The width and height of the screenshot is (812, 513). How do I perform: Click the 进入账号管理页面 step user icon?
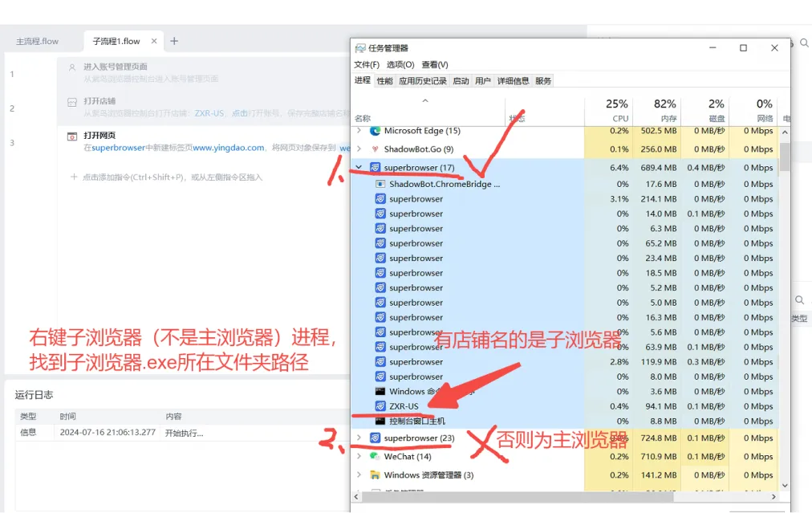[x=72, y=67]
